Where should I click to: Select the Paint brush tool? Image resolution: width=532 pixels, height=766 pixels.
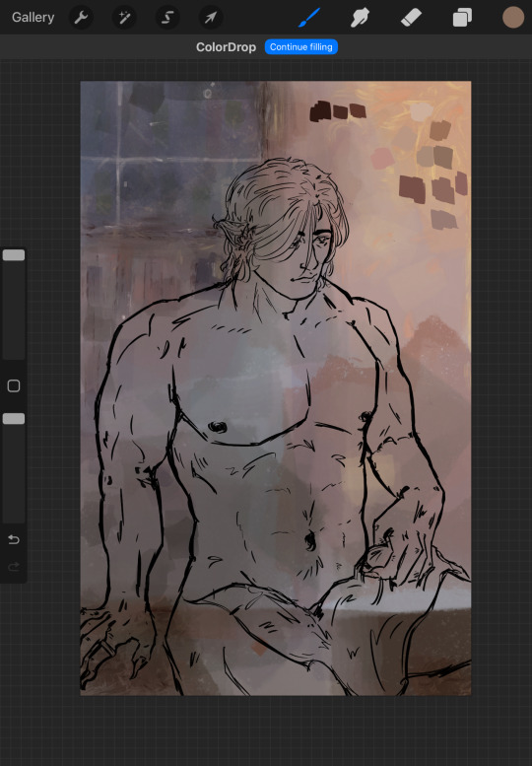(309, 18)
